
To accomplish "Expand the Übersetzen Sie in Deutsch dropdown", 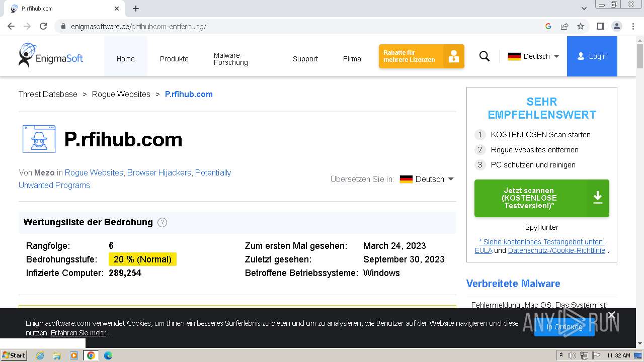I will point(427,179).
